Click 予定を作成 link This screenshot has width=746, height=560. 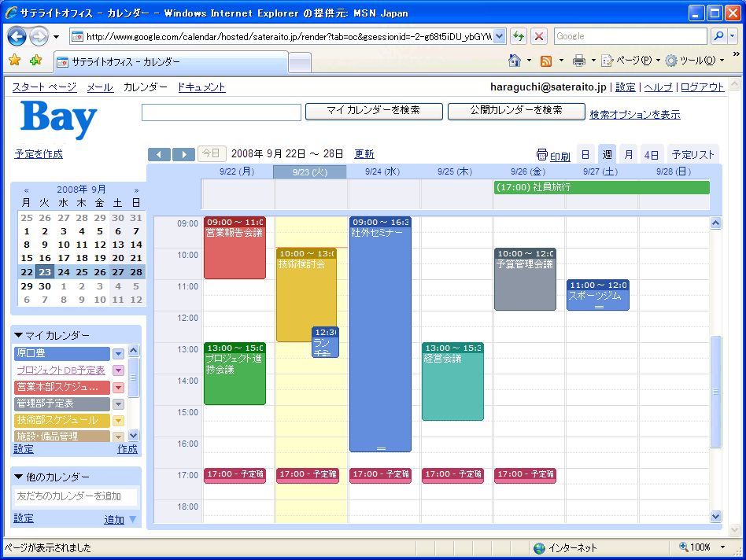point(39,154)
